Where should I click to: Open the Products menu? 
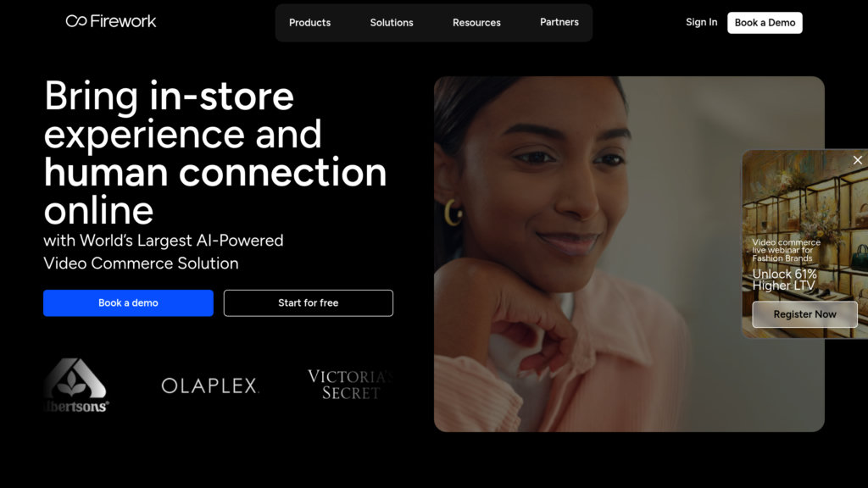pyautogui.click(x=309, y=23)
